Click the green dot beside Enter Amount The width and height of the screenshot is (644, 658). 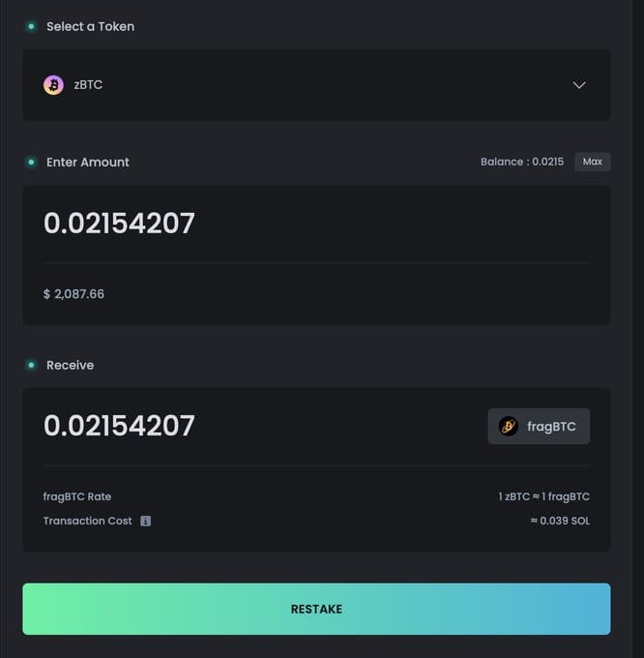point(31,162)
